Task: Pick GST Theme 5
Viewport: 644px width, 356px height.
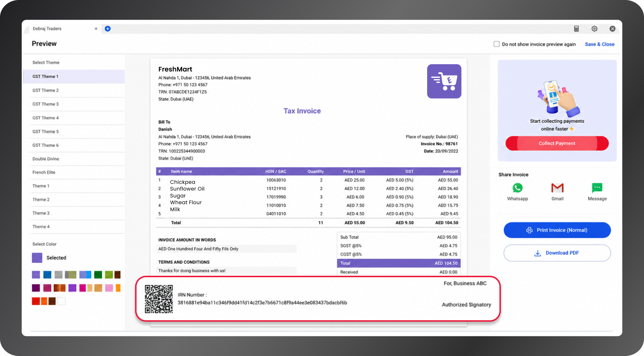Action: (x=77, y=132)
